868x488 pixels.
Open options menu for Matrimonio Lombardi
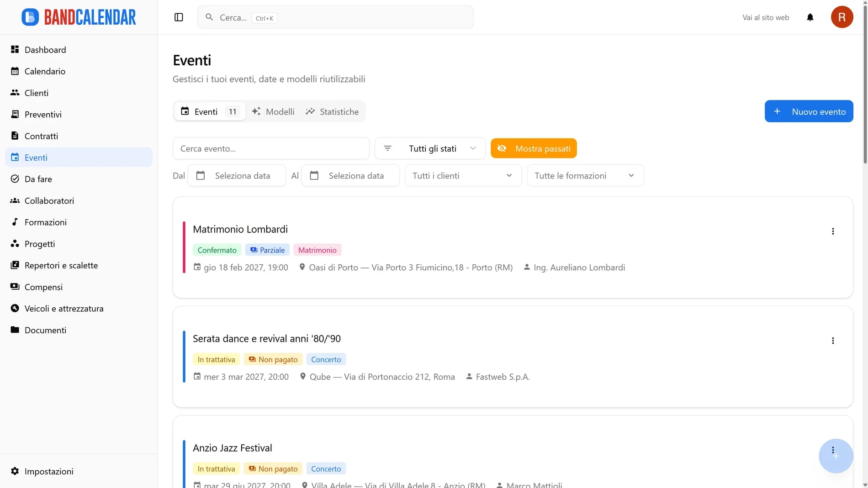click(x=832, y=231)
